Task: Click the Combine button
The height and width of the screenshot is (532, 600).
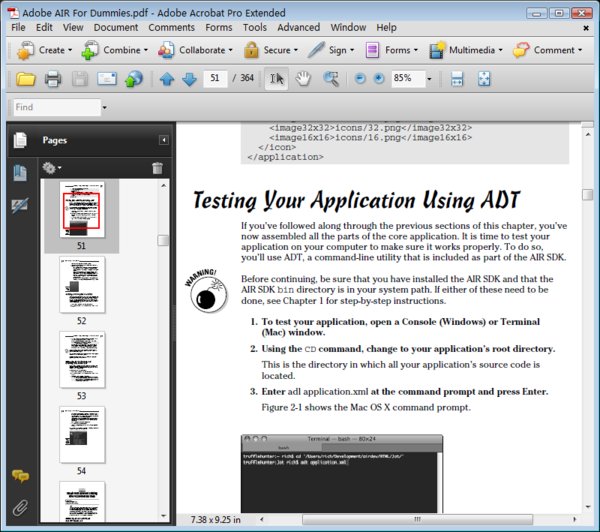Action: click(x=114, y=50)
